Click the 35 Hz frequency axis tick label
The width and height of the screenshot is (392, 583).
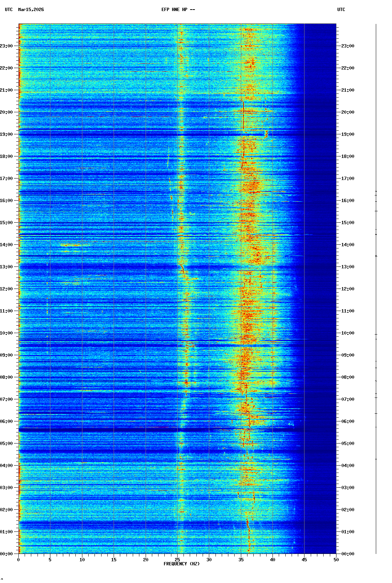coord(241,560)
